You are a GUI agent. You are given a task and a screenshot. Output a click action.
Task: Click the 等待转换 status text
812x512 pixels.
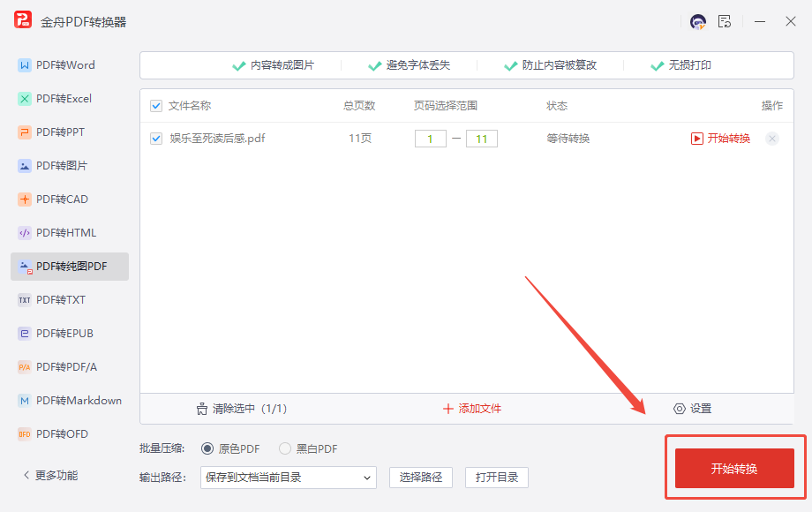point(568,139)
